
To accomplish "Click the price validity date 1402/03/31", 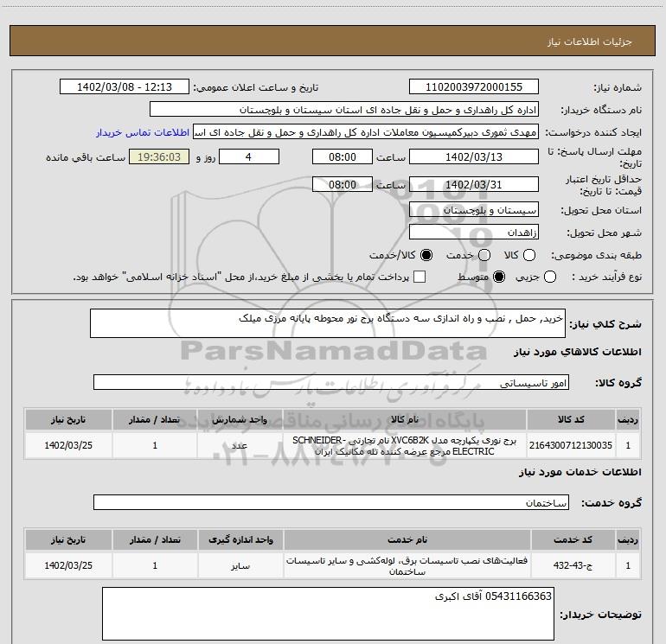I will (474, 184).
